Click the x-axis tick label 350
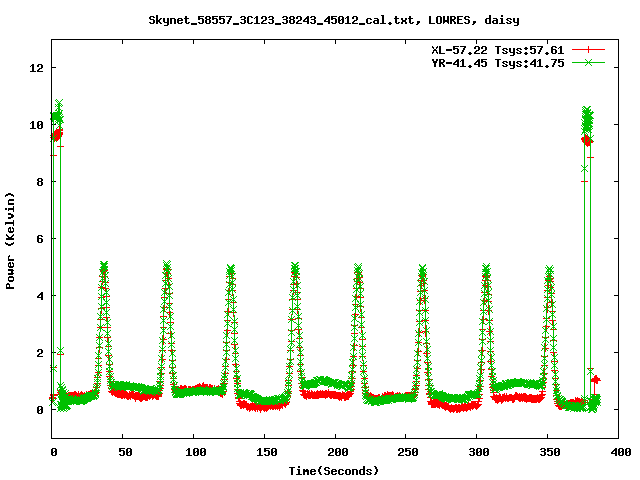This screenshot has height=480, width=640. [x=550, y=452]
